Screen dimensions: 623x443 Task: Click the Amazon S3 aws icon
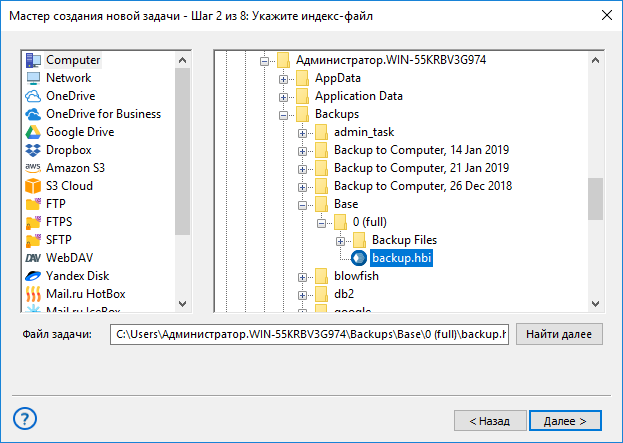click(x=33, y=167)
